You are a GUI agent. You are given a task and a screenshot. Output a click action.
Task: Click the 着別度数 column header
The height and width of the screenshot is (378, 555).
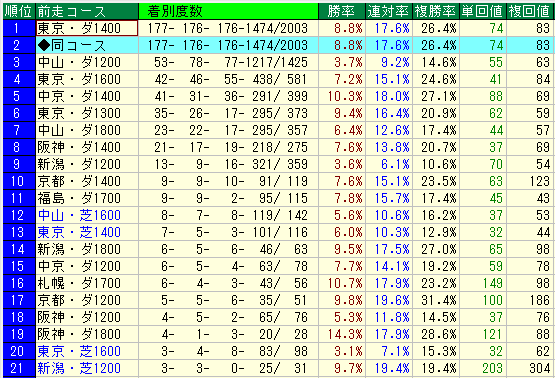pos(228,11)
